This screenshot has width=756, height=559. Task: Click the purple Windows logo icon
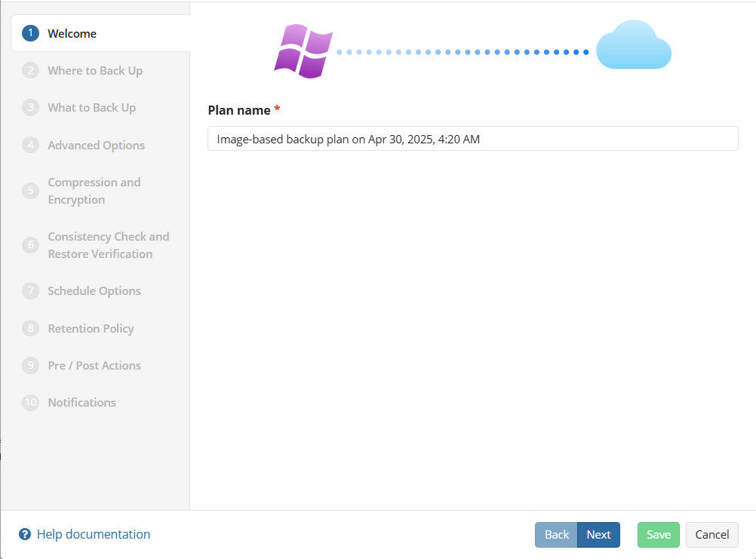click(303, 51)
